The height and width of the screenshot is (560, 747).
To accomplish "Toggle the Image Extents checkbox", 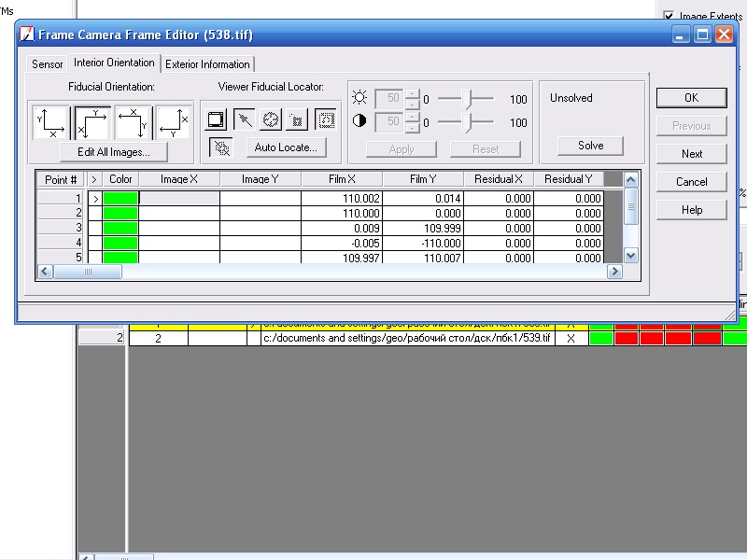I will tap(668, 16).
